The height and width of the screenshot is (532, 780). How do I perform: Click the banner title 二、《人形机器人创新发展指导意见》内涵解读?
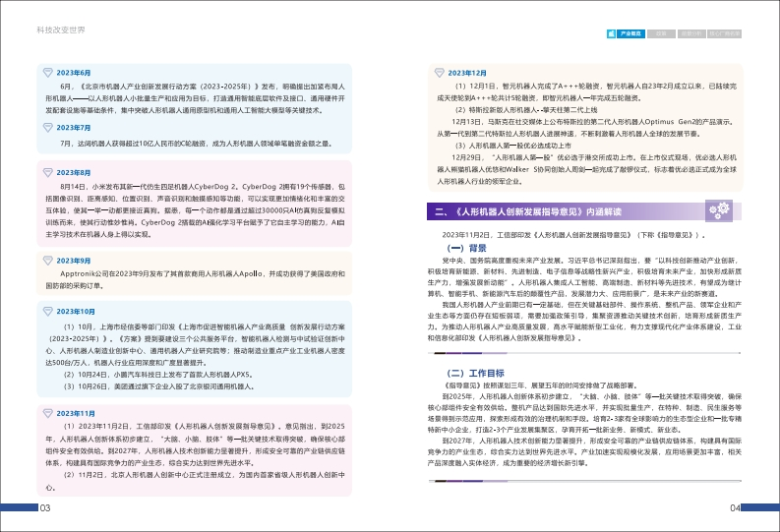[528, 211]
